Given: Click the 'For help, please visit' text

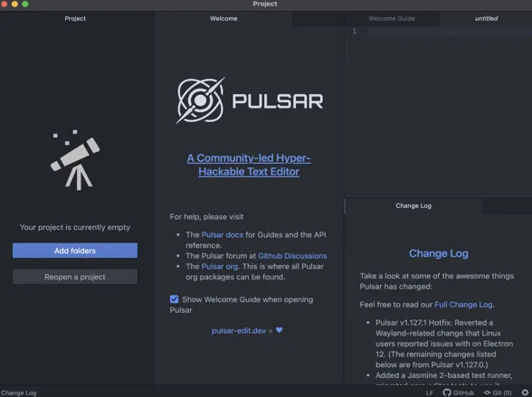Looking at the screenshot, I should pos(206,217).
